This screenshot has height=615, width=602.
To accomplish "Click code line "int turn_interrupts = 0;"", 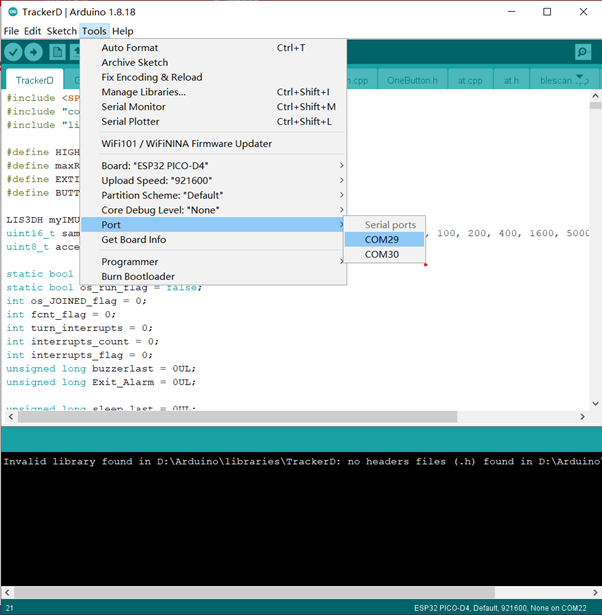I will click(x=80, y=328).
